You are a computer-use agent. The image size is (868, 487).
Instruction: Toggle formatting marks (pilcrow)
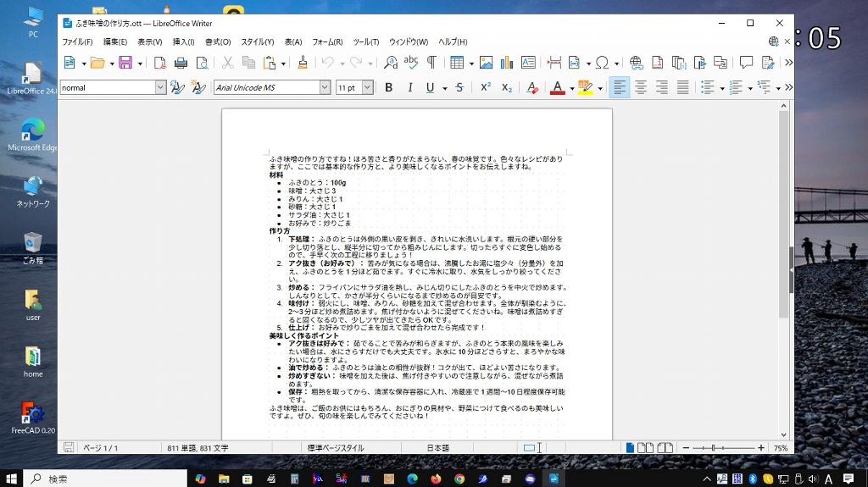431,63
